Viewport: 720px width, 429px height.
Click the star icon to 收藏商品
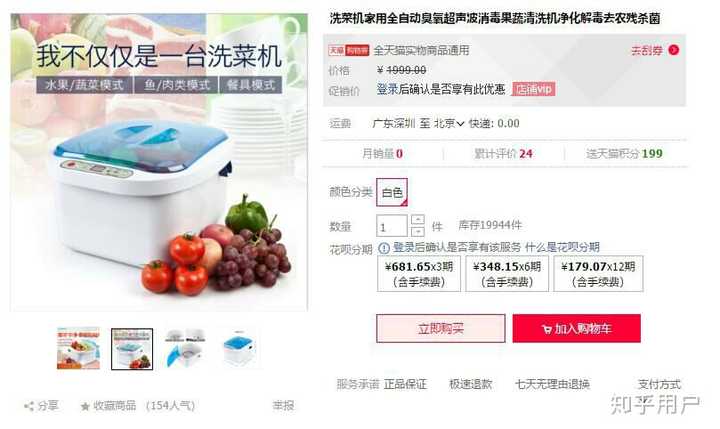(x=85, y=406)
